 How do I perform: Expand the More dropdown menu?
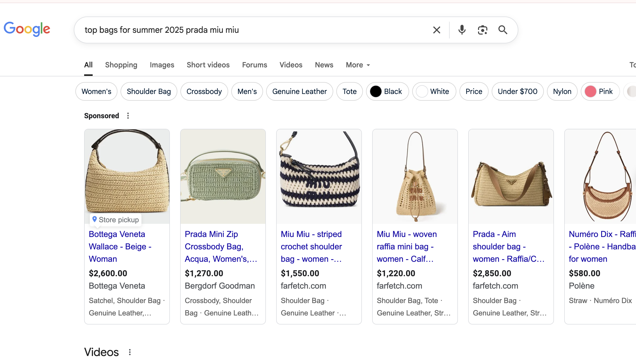(x=358, y=65)
